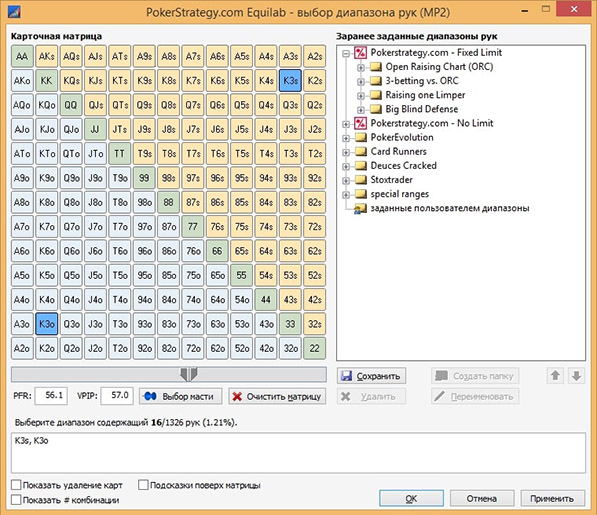
Task: Toggle JTs suited hand cell
Action: coord(120,129)
